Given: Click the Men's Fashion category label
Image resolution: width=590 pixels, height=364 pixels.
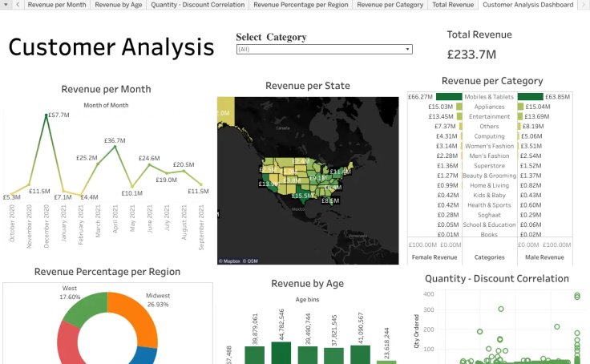Looking at the screenshot, I should click(490, 156).
